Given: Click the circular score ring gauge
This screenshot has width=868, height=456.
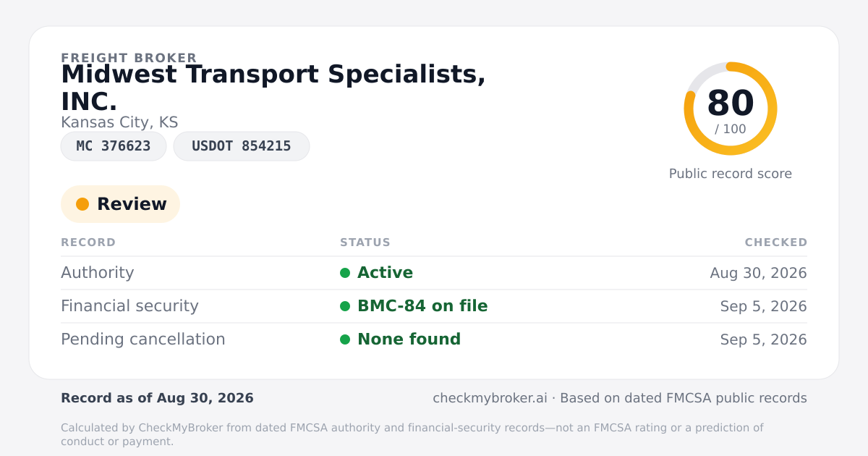Looking at the screenshot, I should pos(731,109).
